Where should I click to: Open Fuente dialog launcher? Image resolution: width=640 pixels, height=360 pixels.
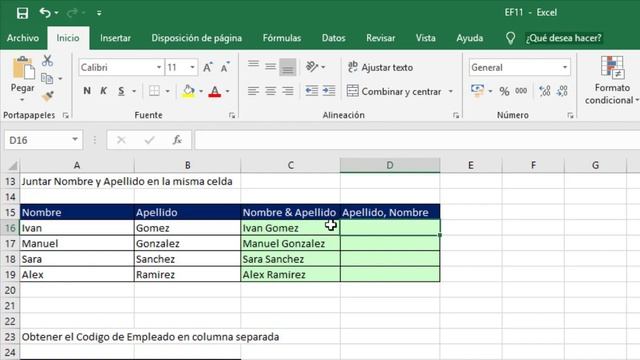(232, 116)
